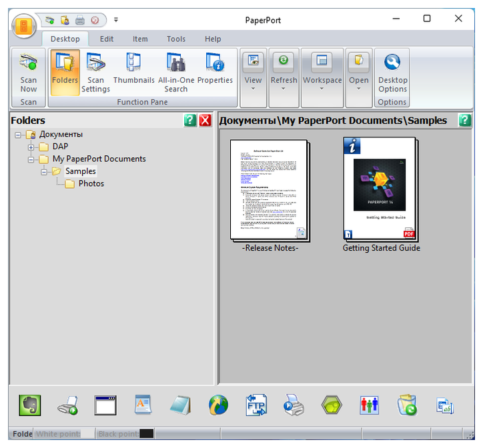The height and width of the screenshot is (448, 483).
Task: Select the Photos folder
Action: (91, 183)
